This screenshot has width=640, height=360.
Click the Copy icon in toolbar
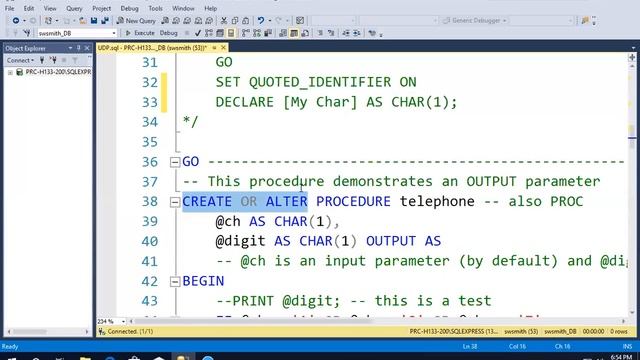click(235, 20)
